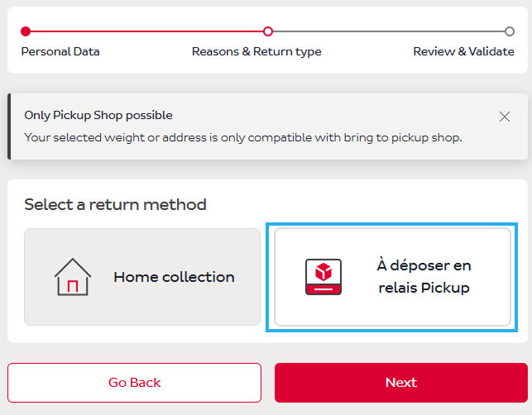Click the dark left border of the alert

tap(9, 126)
